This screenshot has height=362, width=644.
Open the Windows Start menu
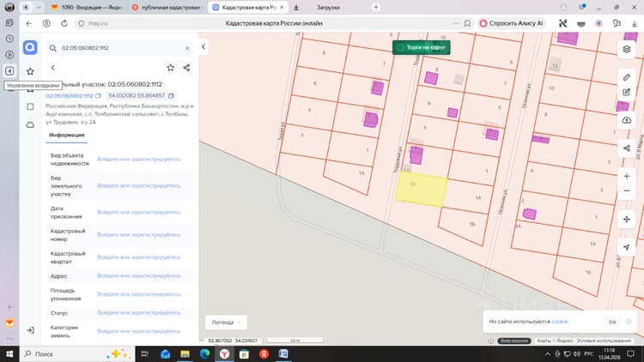coord(9,353)
